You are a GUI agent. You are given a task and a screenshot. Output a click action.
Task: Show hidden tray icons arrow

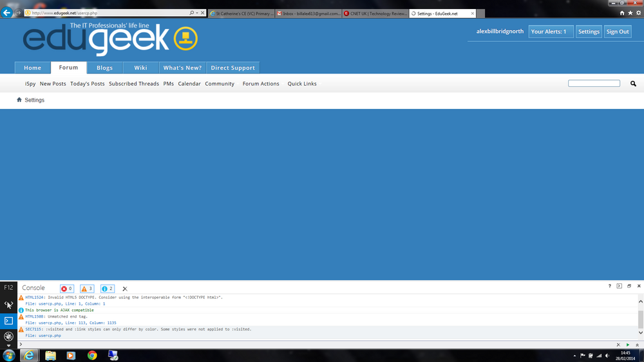click(x=574, y=356)
